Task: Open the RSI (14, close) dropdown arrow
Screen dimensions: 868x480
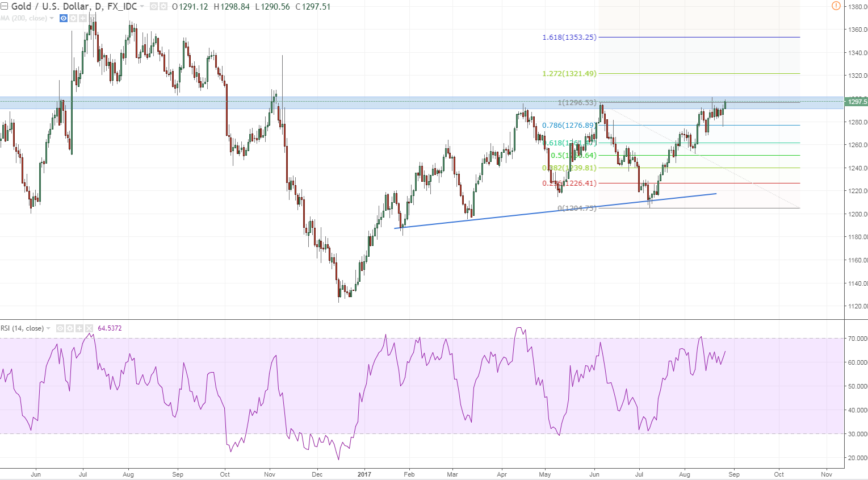Action: [x=48, y=328]
